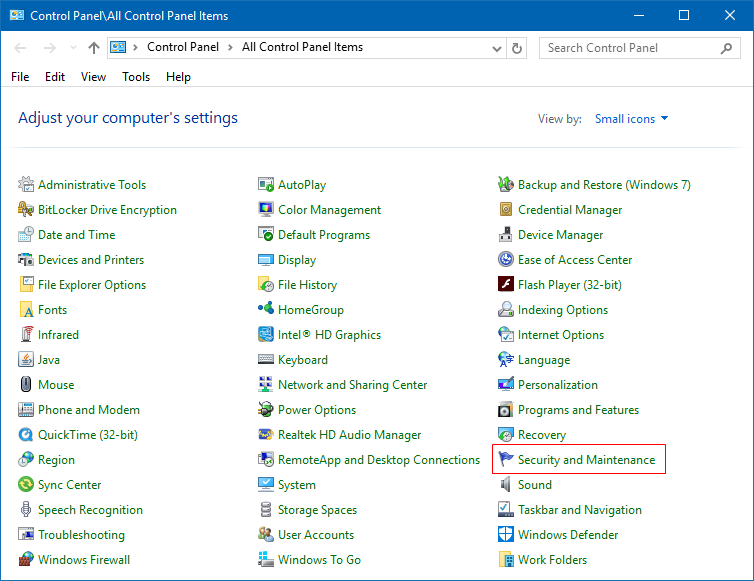Open the Internet Options link

click(x=561, y=335)
